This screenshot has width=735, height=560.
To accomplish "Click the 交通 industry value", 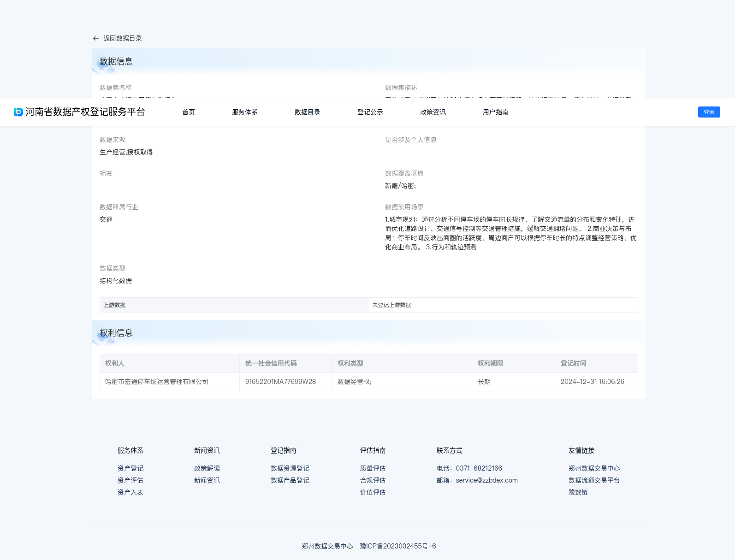I will pyautogui.click(x=106, y=219).
